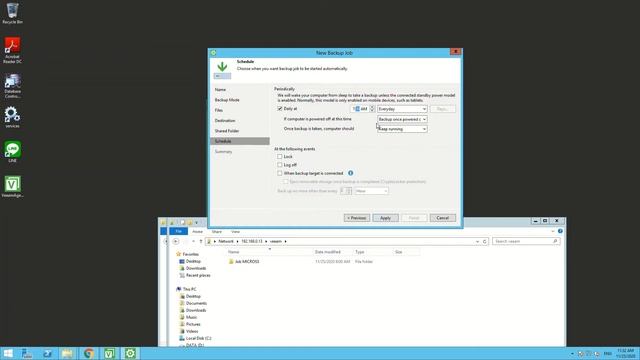Viewport: 640px width, 360px height.
Task: Click the Explorer search magnifier icon
Action: point(555,241)
